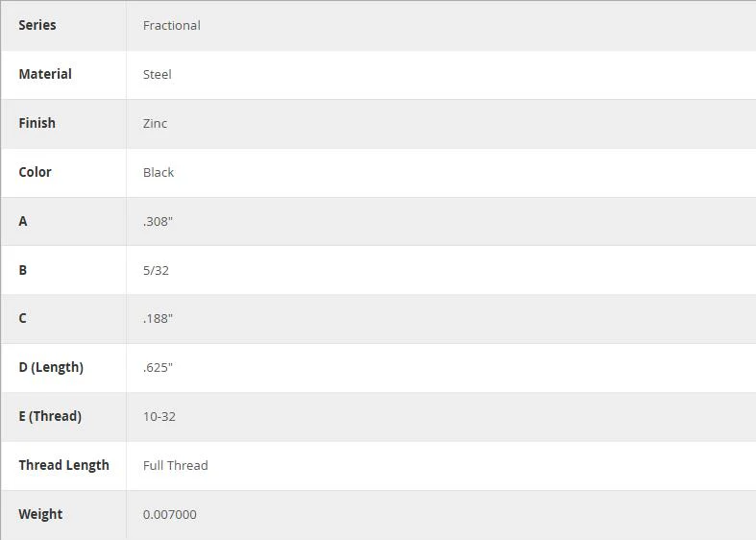Viewport: 756px width, 540px height.
Task: Select the Fractional series value
Action: click(x=172, y=26)
